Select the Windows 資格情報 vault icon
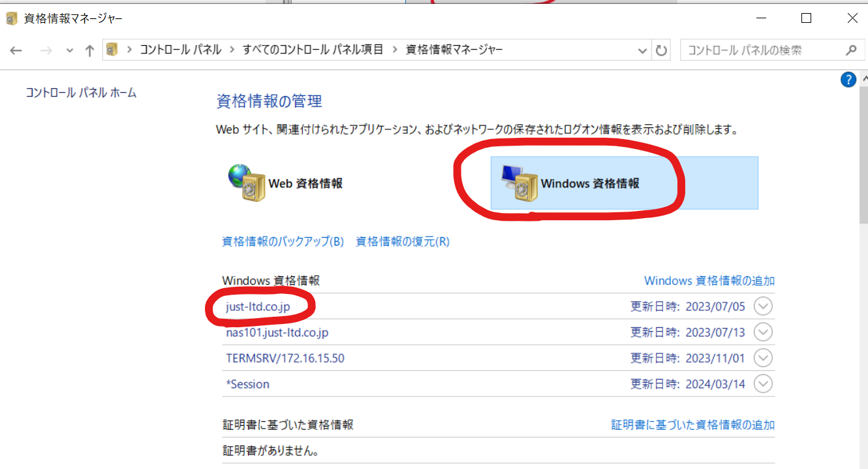Viewport: 868px width, 469px height. click(x=519, y=183)
